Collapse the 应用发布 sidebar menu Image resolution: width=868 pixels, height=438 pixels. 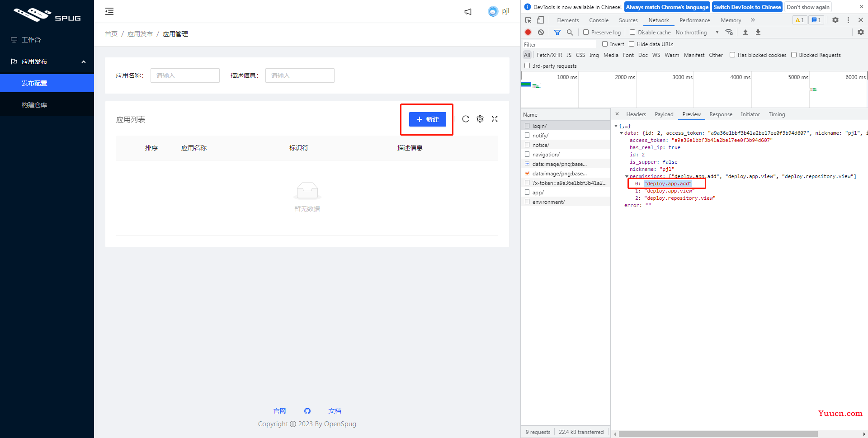click(x=47, y=61)
